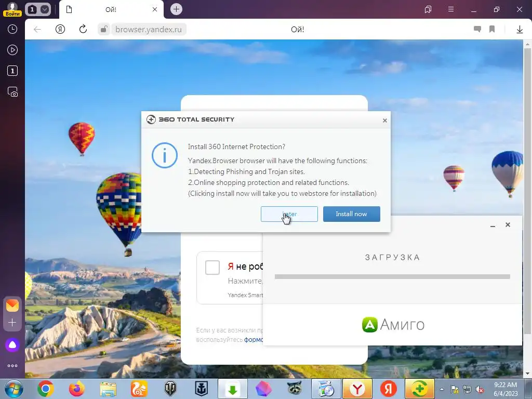
Task: Open the Windows Start menu
Action: pyautogui.click(x=14, y=389)
